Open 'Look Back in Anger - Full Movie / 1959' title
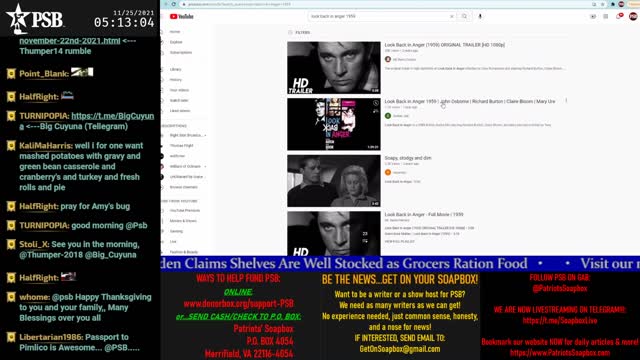The width and height of the screenshot is (640, 360). (x=424, y=214)
